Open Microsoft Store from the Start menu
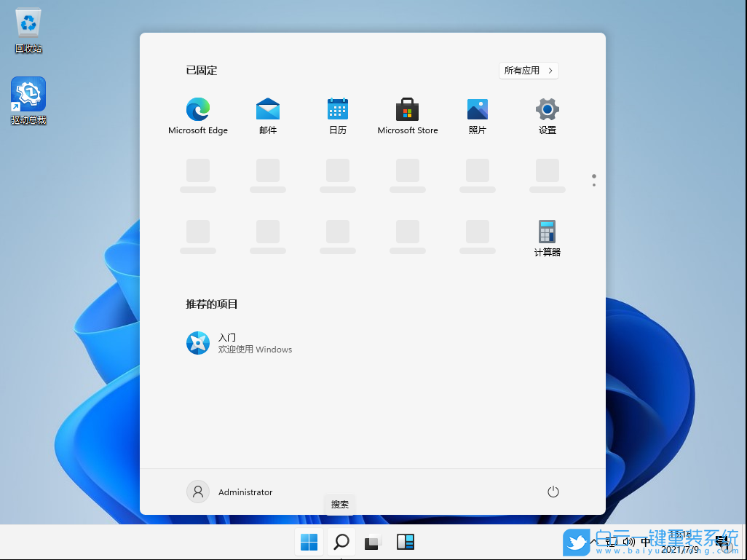The height and width of the screenshot is (560, 747). [407, 111]
